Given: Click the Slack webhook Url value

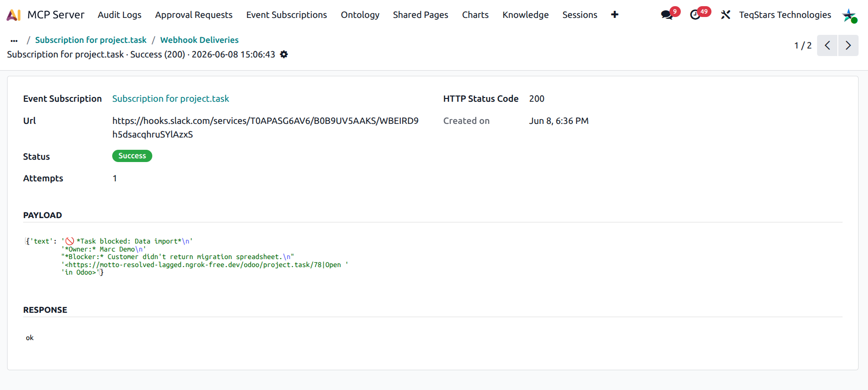Looking at the screenshot, I should pyautogui.click(x=265, y=128).
